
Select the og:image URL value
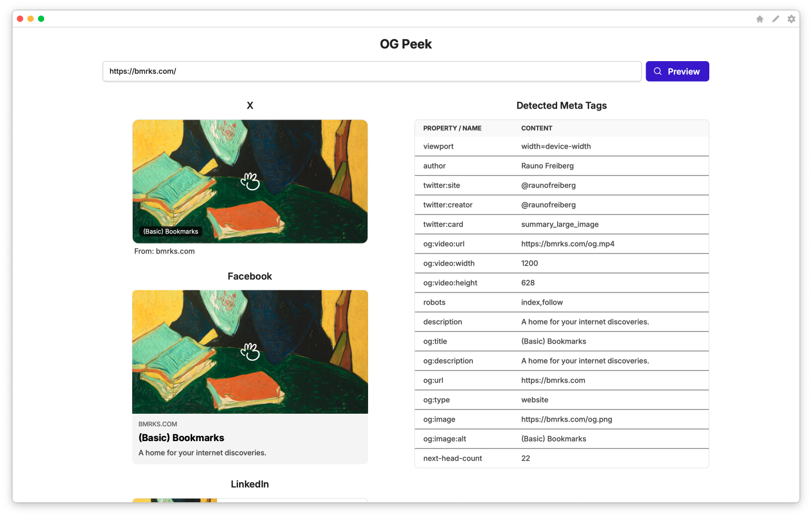[566, 420]
